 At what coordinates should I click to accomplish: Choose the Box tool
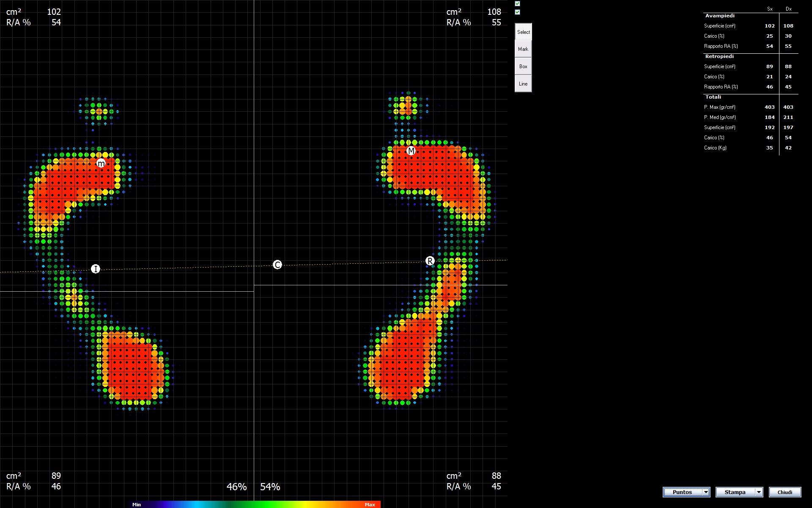523,66
